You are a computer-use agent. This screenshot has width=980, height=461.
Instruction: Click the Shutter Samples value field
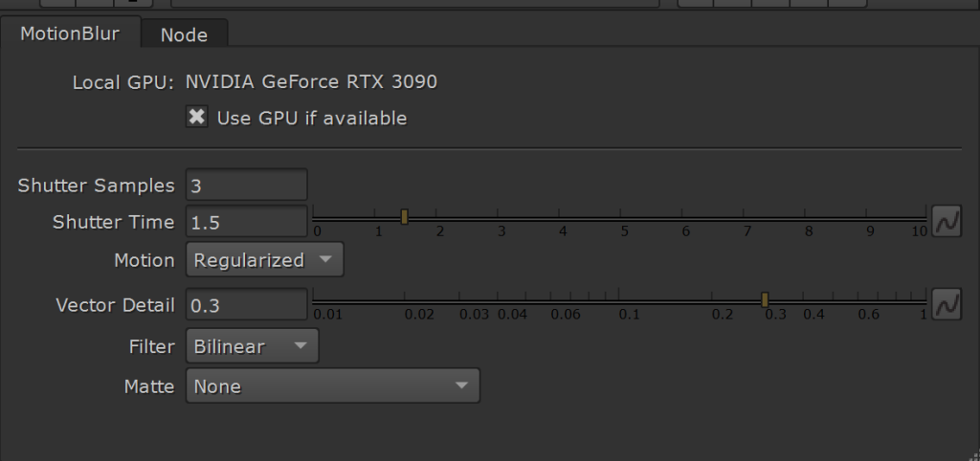click(x=246, y=186)
